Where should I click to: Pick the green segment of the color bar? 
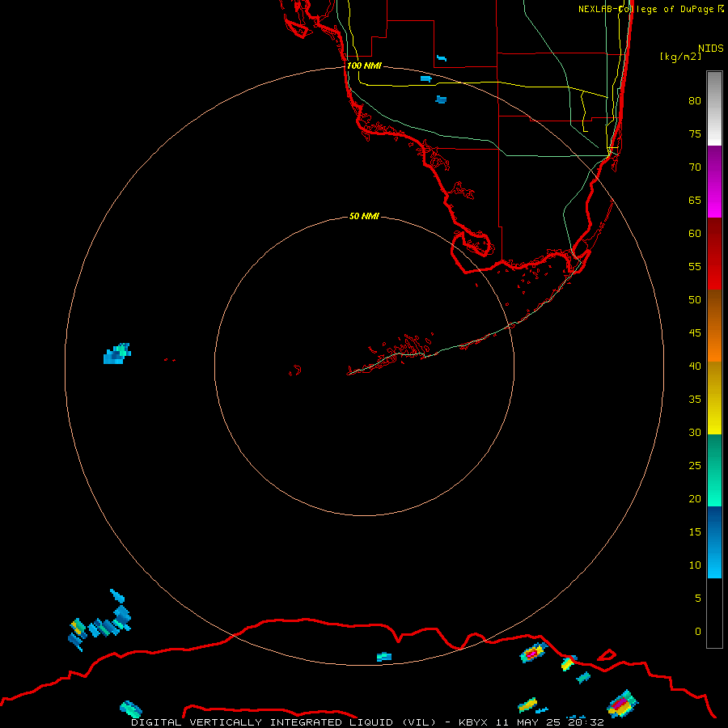click(x=714, y=470)
